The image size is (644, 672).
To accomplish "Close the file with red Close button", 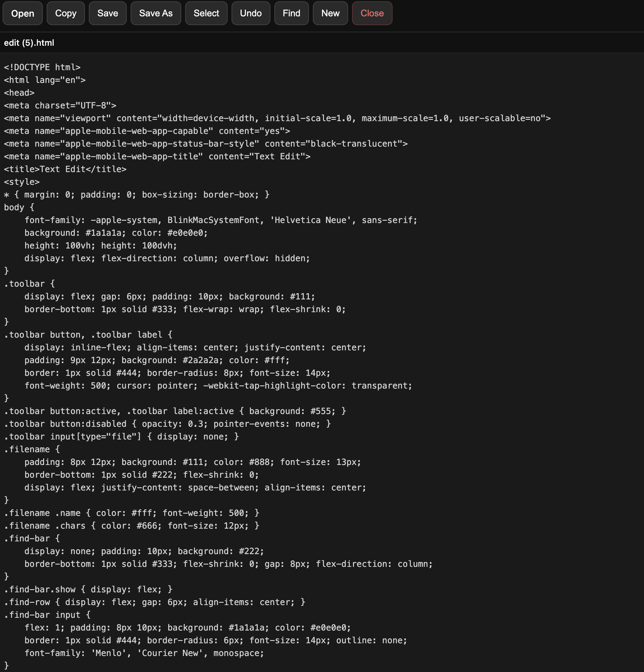I will [x=372, y=13].
